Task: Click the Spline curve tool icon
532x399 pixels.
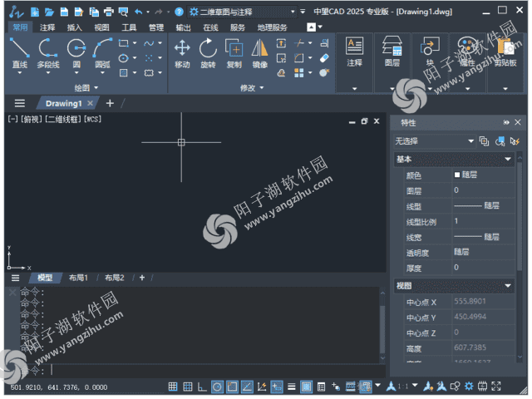Action: (149, 43)
